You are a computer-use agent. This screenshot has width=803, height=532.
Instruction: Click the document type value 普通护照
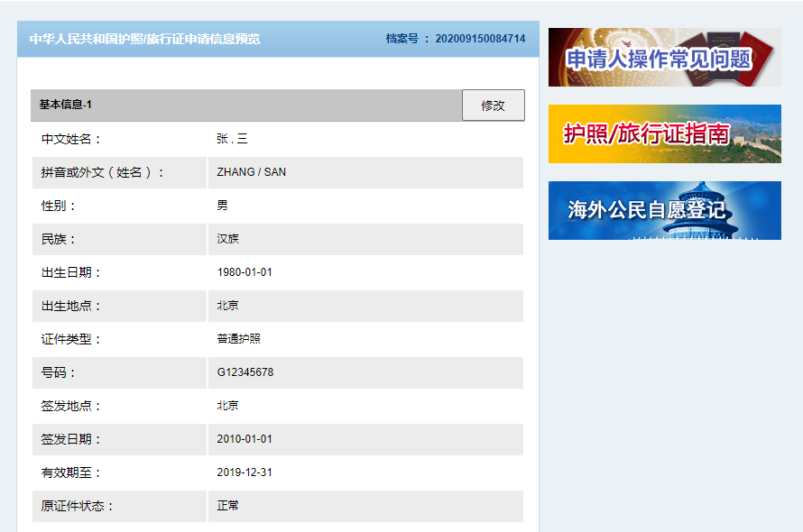[239, 339]
